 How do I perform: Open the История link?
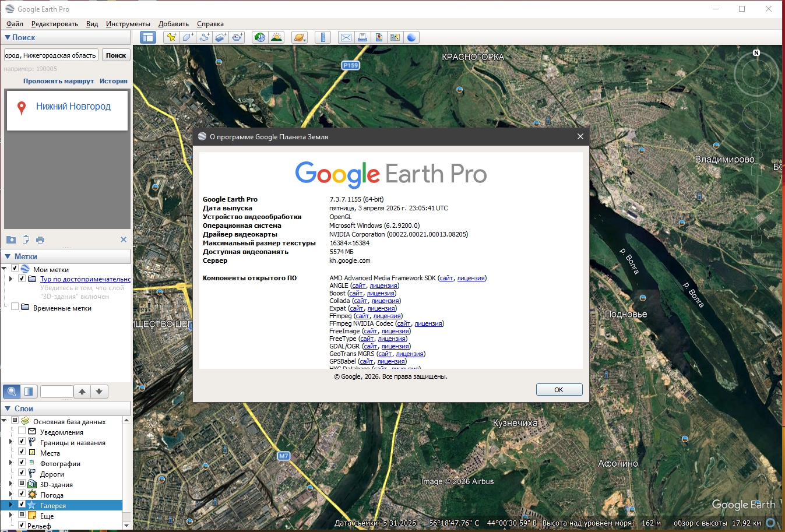[x=114, y=81]
